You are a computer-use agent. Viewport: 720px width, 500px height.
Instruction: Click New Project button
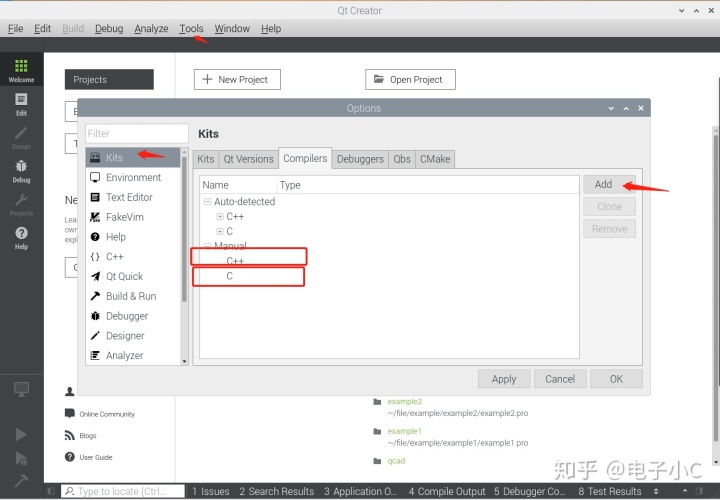pos(237,79)
